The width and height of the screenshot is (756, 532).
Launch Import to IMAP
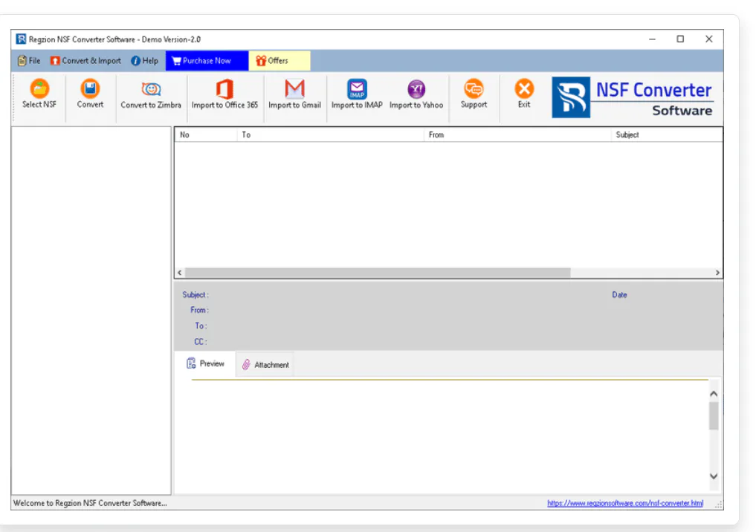coord(357,94)
